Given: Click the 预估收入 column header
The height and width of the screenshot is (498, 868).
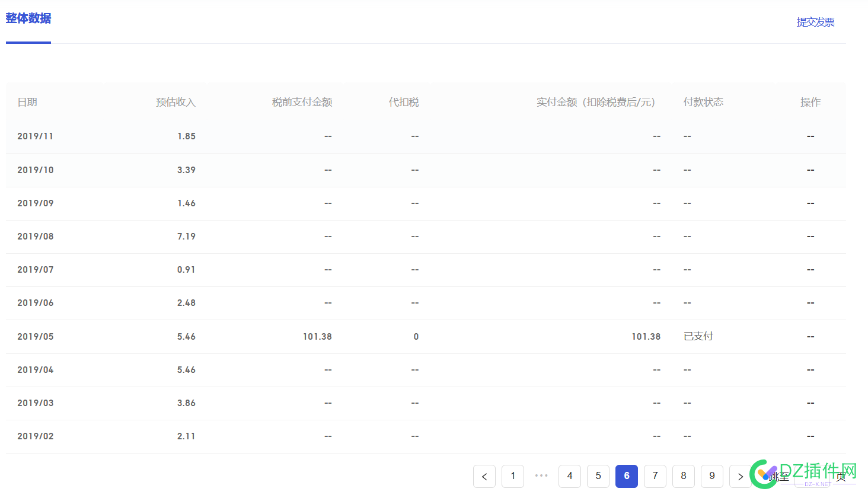Looking at the screenshot, I should pos(175,102).
